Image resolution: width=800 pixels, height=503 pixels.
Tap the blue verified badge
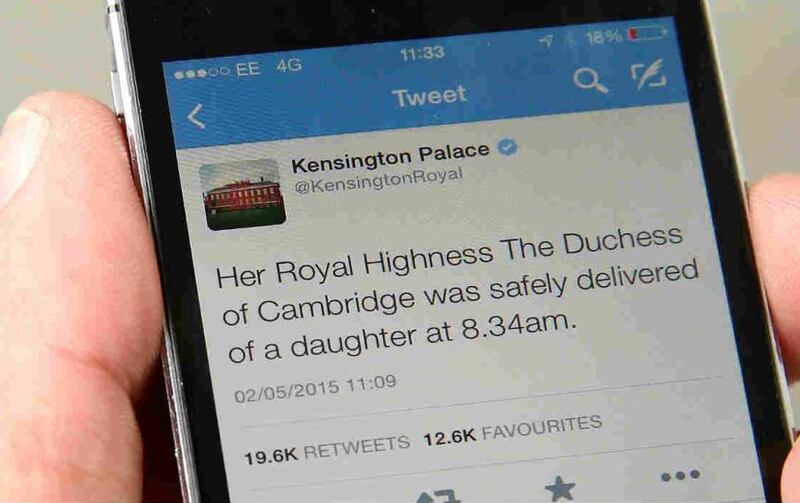507,147
